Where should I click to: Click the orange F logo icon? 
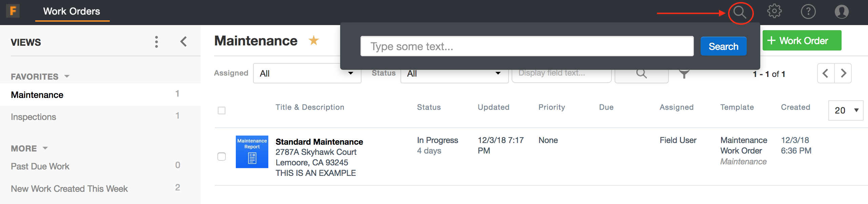(13, 11)
